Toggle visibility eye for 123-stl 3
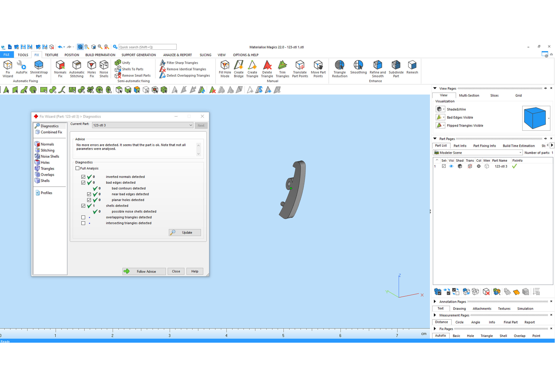Image resolution: width=555 pixels, height=392 pixels. click(451, 166)
